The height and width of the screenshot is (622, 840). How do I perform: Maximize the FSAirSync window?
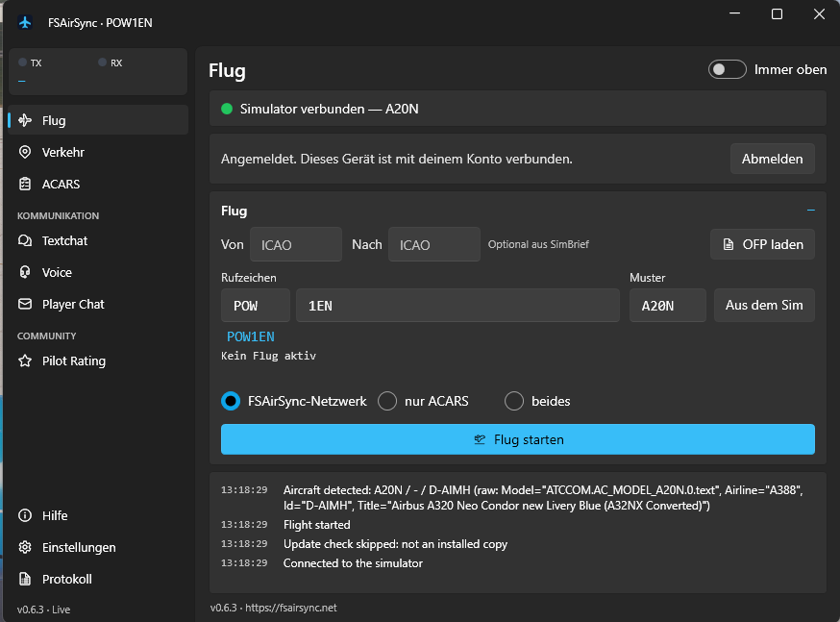777,13
